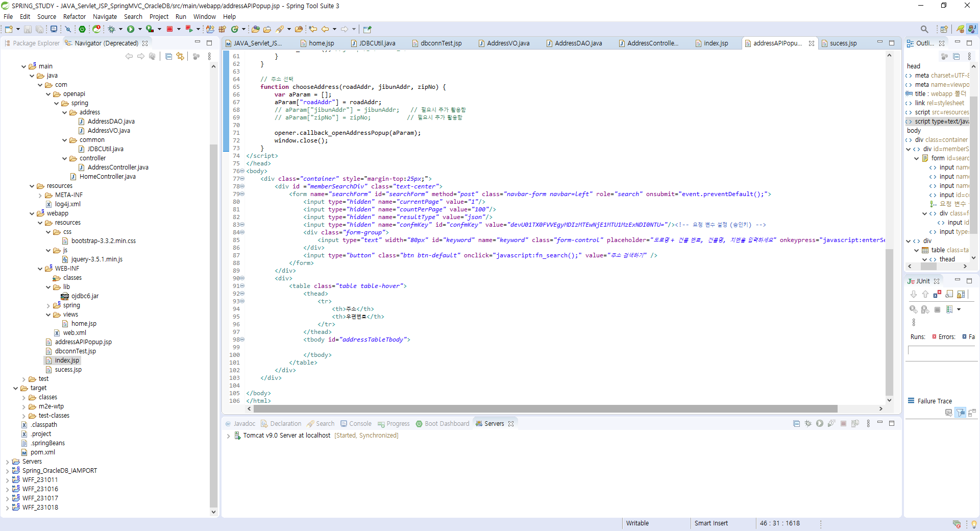Switch to the Console tab
This screenshot has height=531, width=980.
click(x=356, y=424)
